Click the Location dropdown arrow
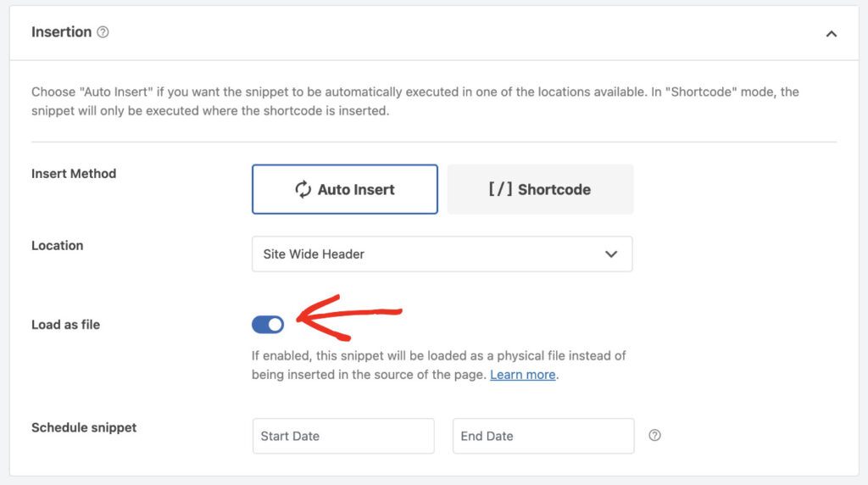 [611, 254]
